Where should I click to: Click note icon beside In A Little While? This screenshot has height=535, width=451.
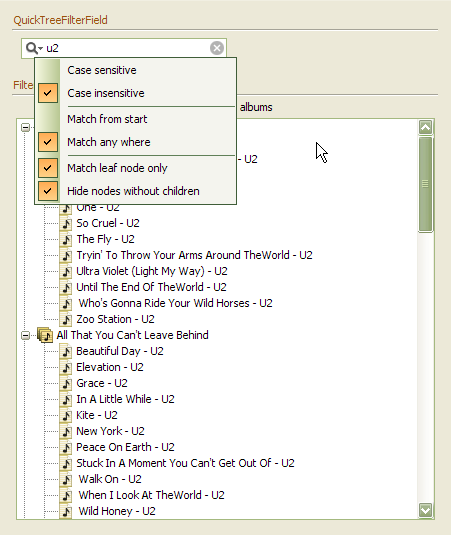click(x=66, y=400)
